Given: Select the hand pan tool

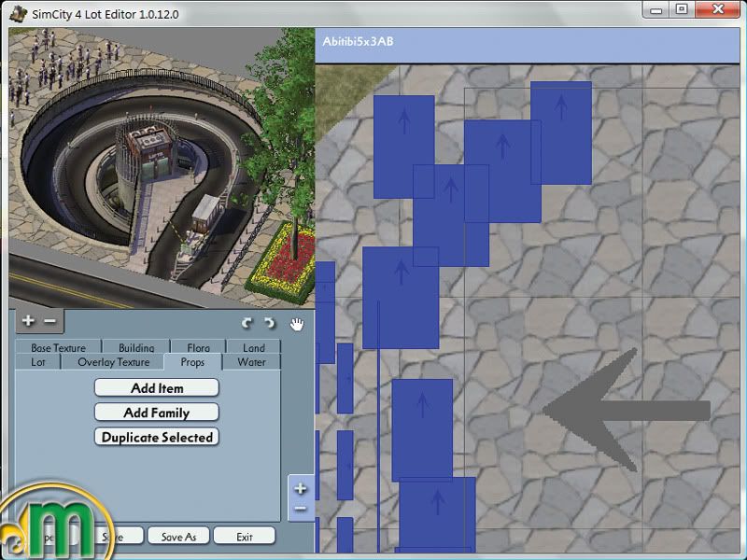Looking at the screenshot, I should [x=296, y=324].
